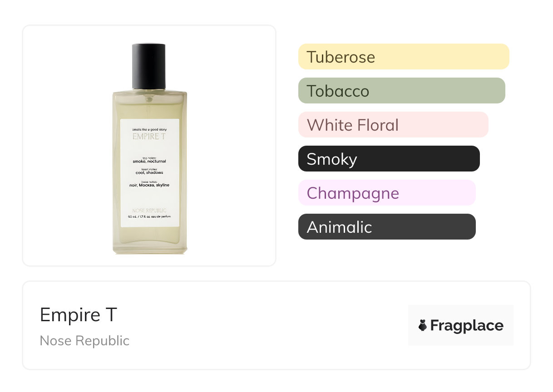This screenshot has height=392, width=553.
Task: Select the Tobacco accord bar
Action: 402,91
